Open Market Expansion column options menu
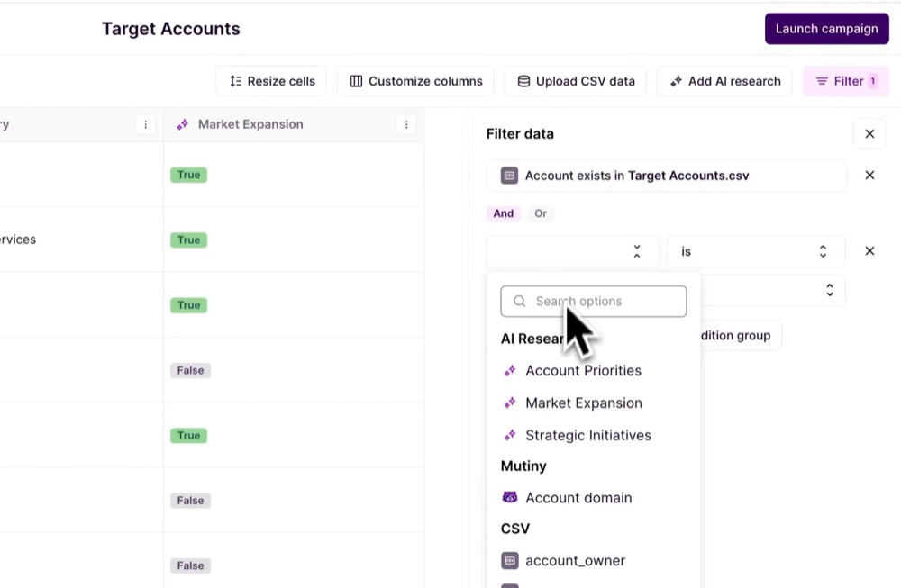Viewport: 901px width, 588px height. [406, 125]
